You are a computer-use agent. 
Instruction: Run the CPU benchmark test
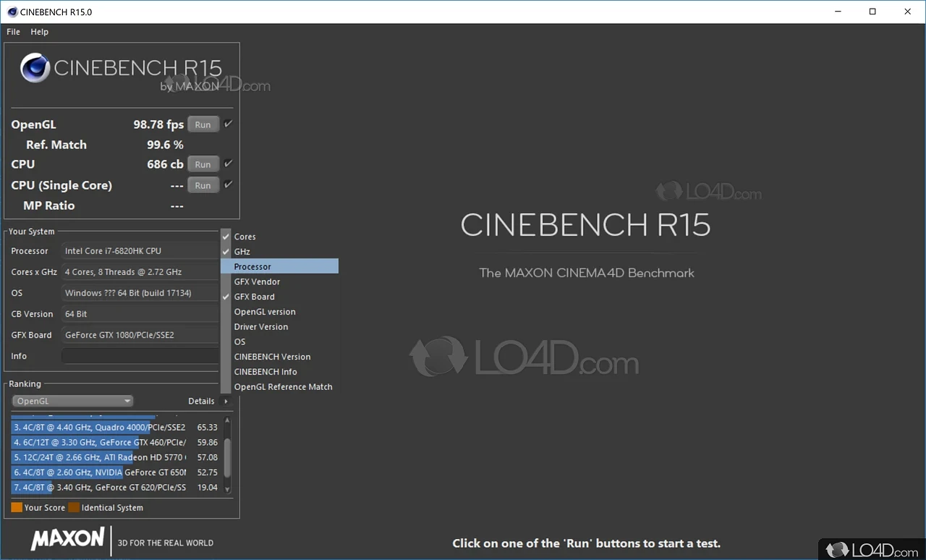pos(203,164)
